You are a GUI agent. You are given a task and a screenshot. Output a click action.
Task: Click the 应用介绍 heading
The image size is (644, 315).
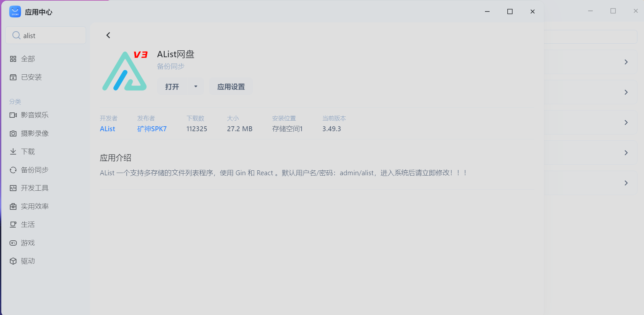tap(116, 158)
